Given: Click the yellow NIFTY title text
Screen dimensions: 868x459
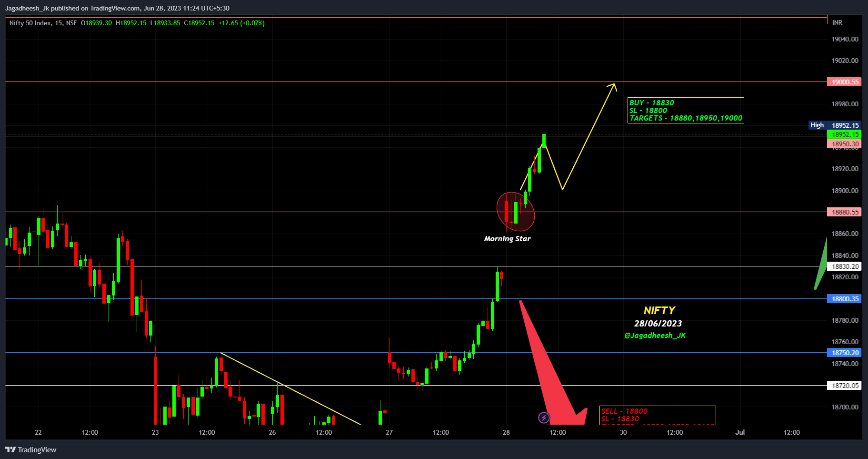Looking at the screenshot, I should 659,310.
